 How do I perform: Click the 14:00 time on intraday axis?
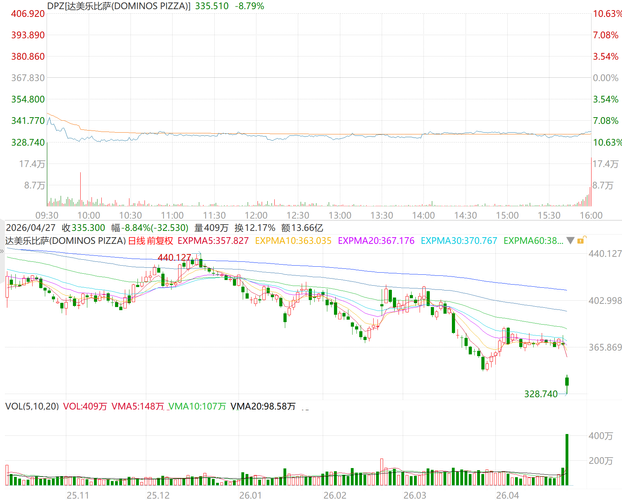(x=424, y=215)
